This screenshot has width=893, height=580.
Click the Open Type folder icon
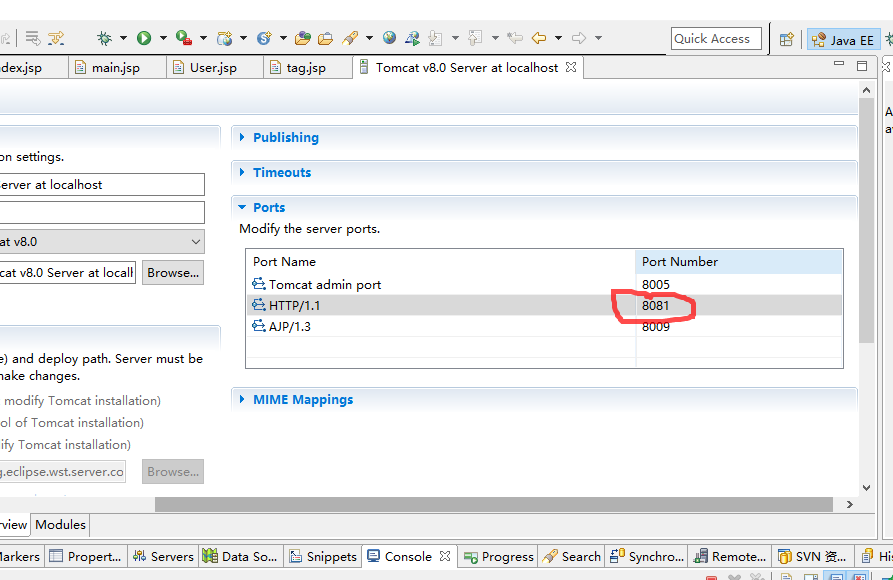[x=303, y=39]
